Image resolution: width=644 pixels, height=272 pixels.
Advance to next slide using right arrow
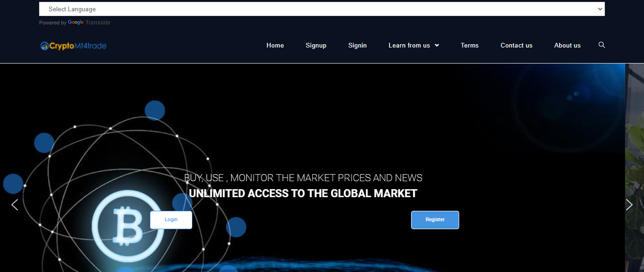click(629, 205)
